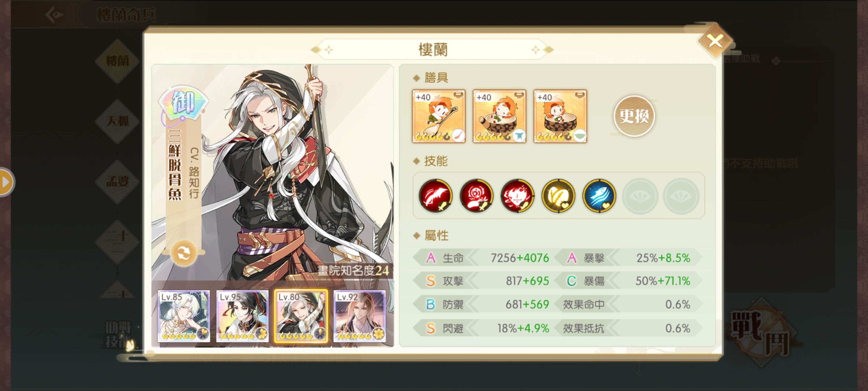Switch to the 天狐 side tab
The width and height of the screenshot is (868, 391).
pos(118,121)
